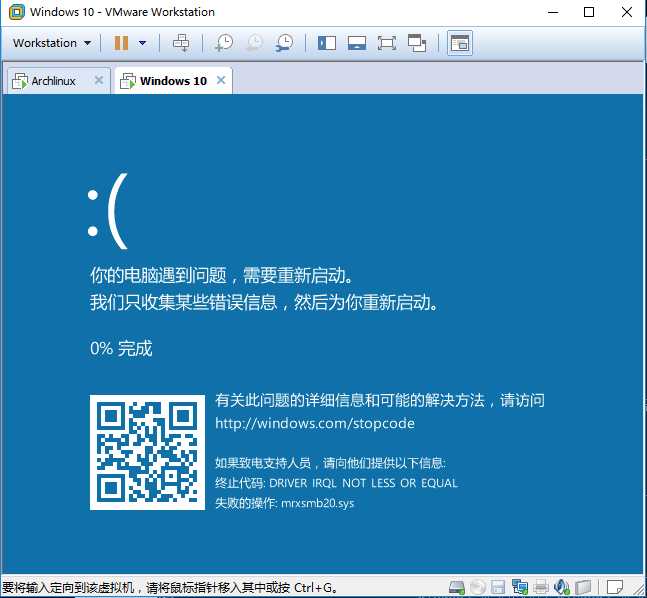Click the network adapter status icon
The height and width of the screenshot is (598, 647).
point(519,587)
